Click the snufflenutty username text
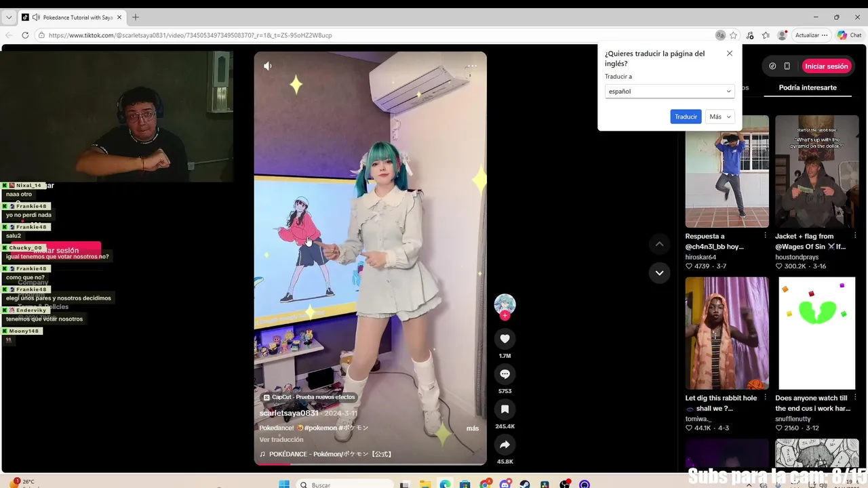This screenshot has width=868, height=488. point(793,419)
